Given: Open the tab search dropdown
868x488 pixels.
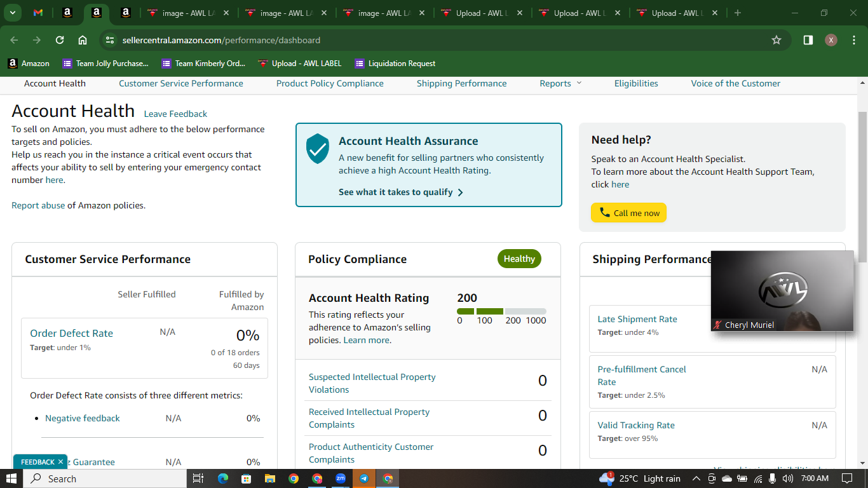Looking at the screenshot, I should [x=12, y=13].
